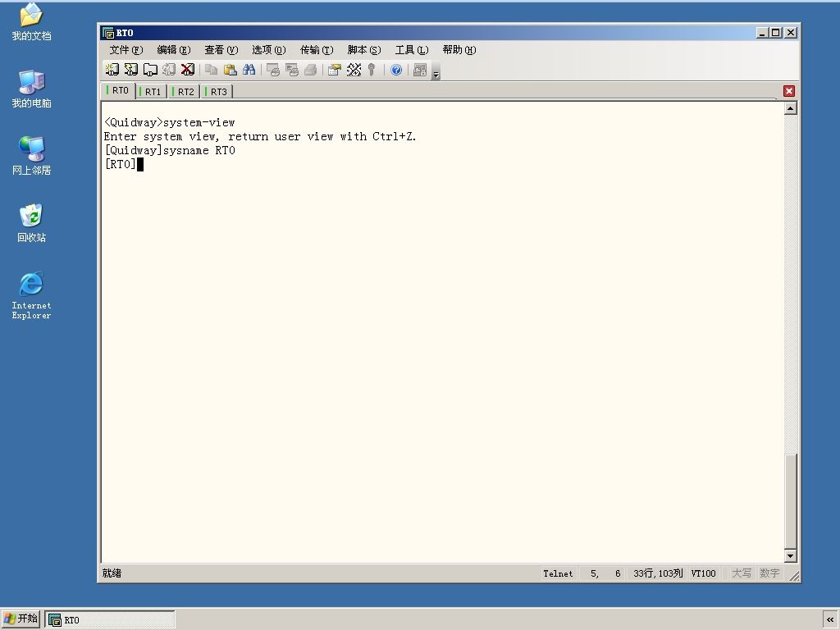Click the public key icon
The height and width of the screenshot is (630, 840).
372,70
